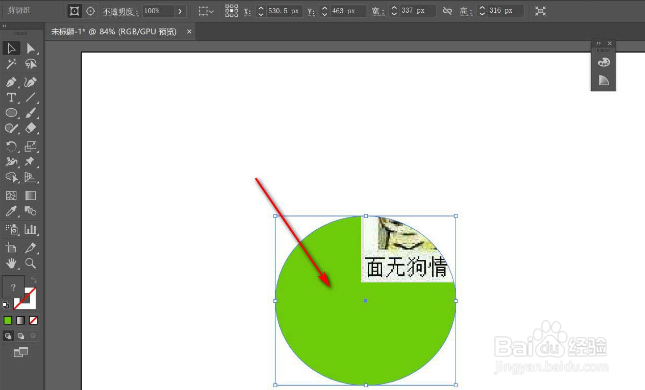Switch to the document tab at 84% RGB/GPU
The height and width of the screenshot is (390, 645).
(114, 32)
